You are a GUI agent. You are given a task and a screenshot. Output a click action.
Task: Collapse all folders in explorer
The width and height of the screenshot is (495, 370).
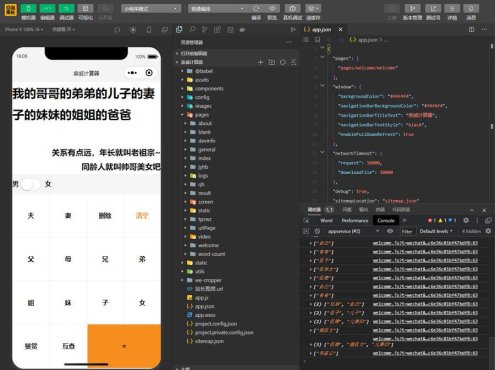coord(293,62)
